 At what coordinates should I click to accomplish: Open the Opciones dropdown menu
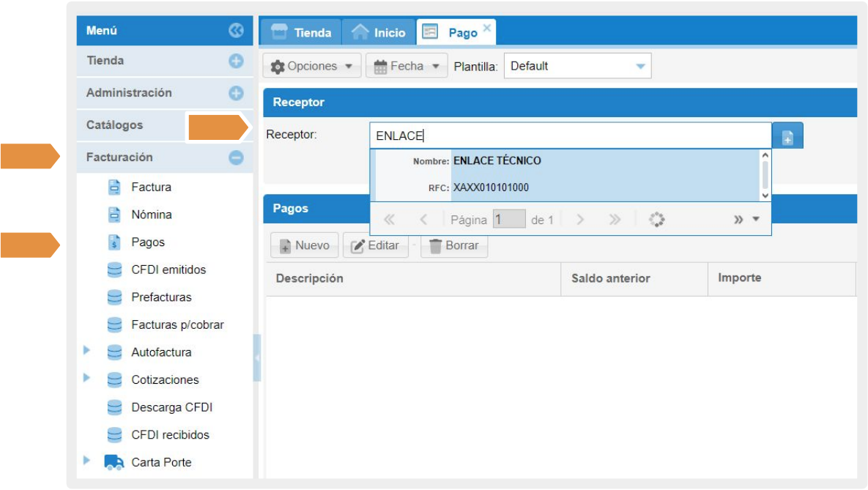point(311,67)
